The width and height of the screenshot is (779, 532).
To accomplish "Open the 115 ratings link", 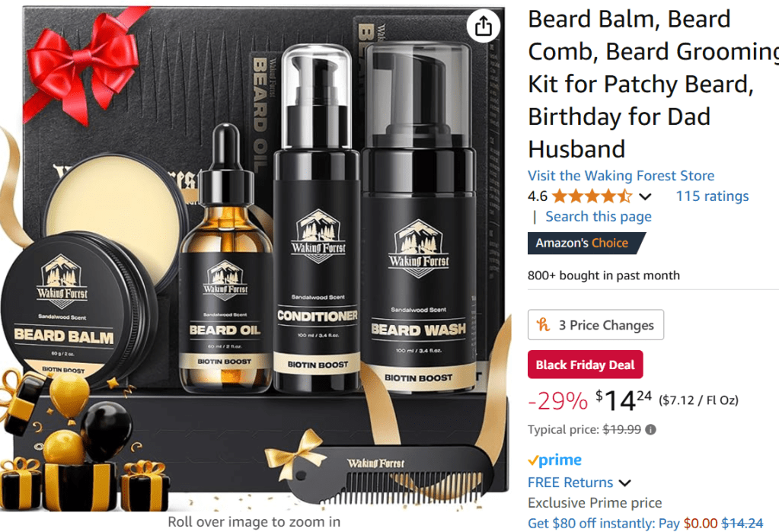I will pos(712,196).
